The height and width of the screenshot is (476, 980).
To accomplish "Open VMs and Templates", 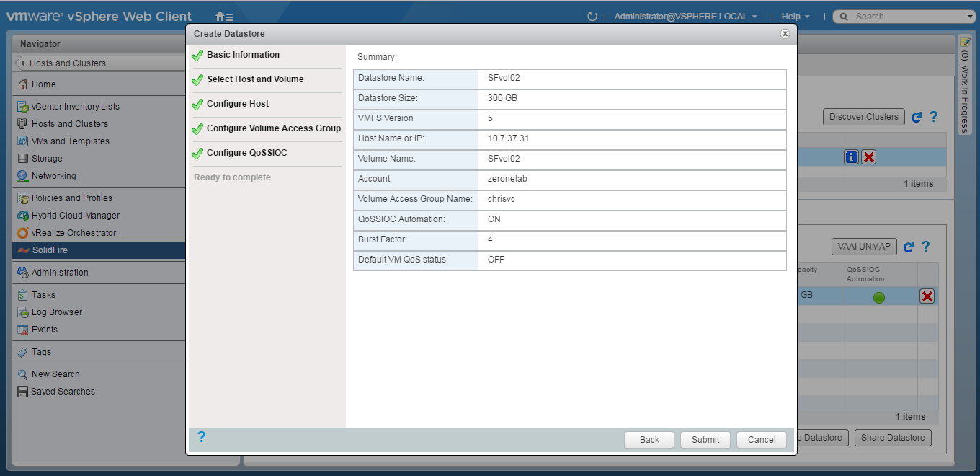I will (x=71, y=141).
